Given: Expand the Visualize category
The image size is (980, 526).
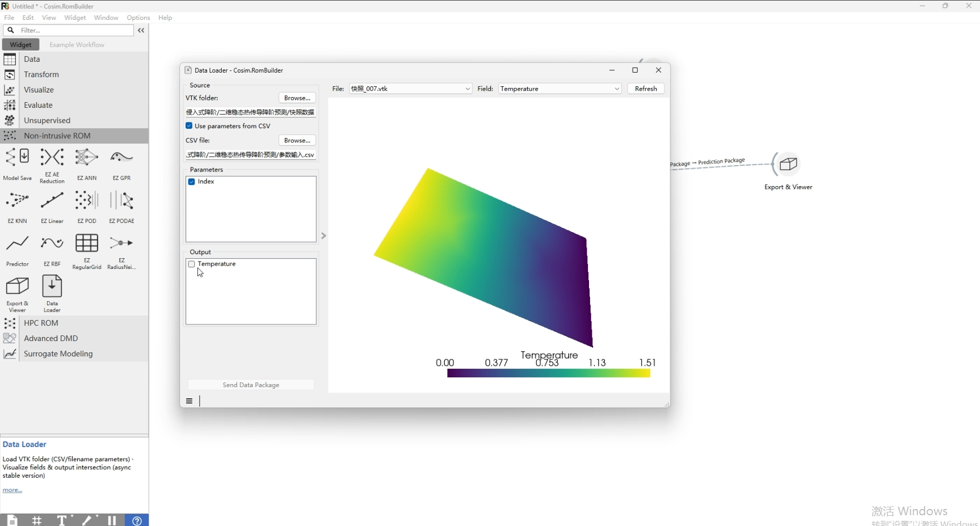Looking at the screenshot, I should [74, 90].
